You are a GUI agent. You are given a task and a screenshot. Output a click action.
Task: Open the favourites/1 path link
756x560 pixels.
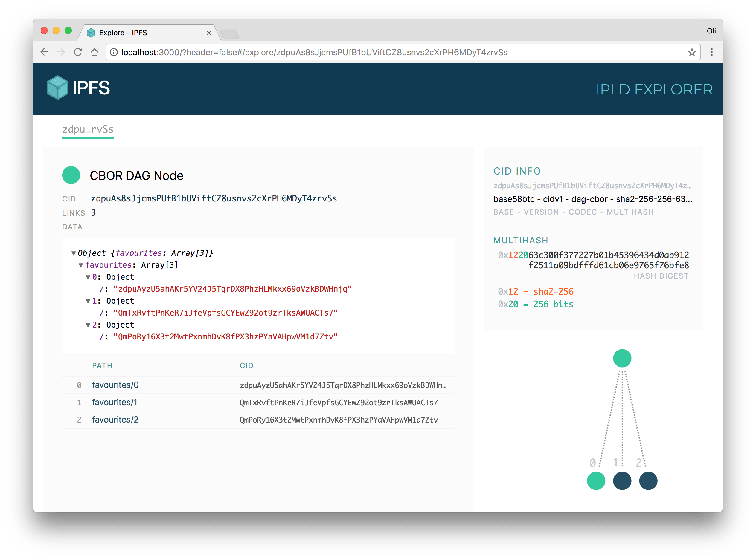point(114,403)
